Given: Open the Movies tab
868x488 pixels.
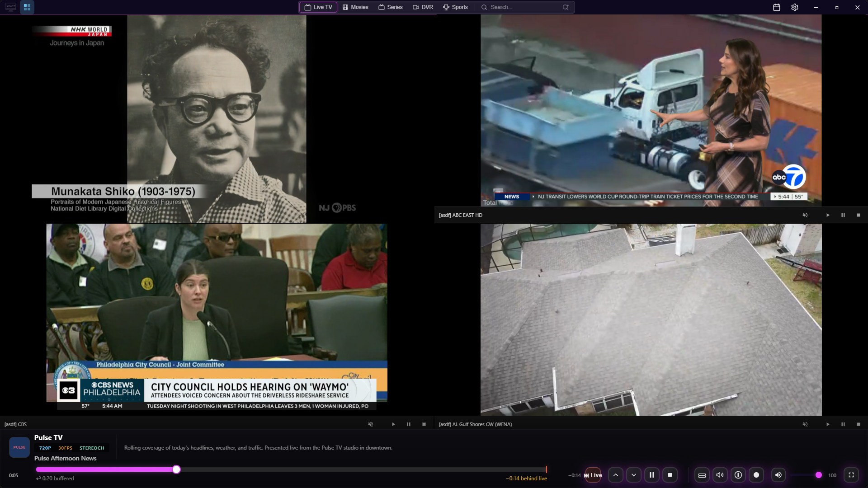Looking at the screenshot, I should (x=355, y=7).
